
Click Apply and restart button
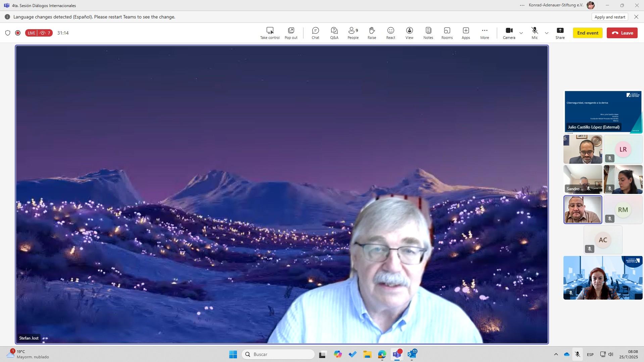[x=609, y=17]
